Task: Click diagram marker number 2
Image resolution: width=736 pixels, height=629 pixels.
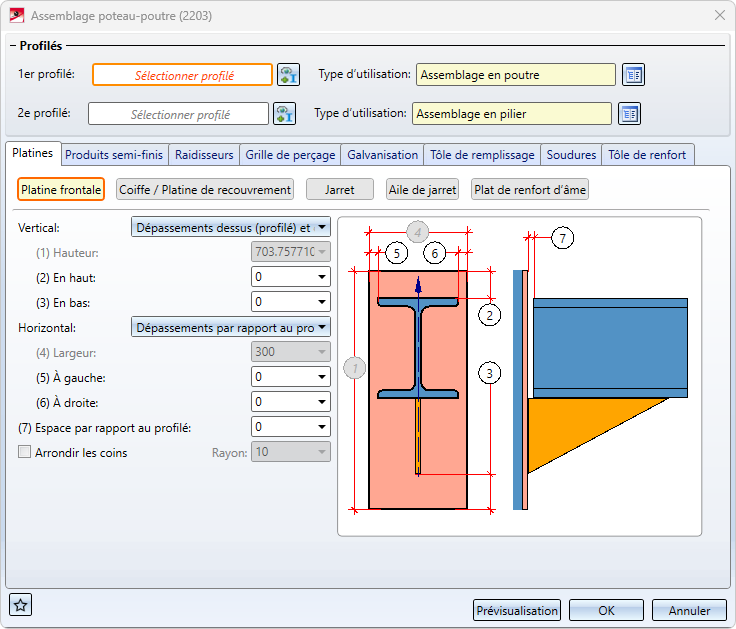Action: pos(489,315)
